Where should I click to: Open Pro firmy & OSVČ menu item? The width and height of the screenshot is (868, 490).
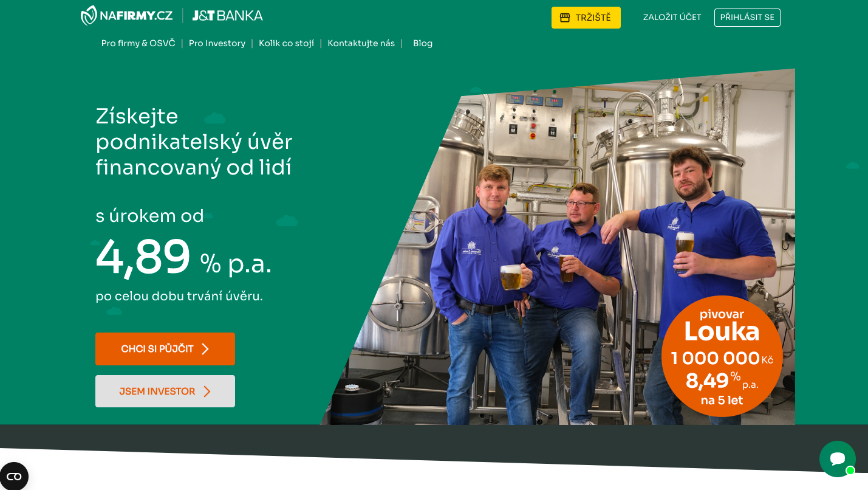click(x=138, y=43)
